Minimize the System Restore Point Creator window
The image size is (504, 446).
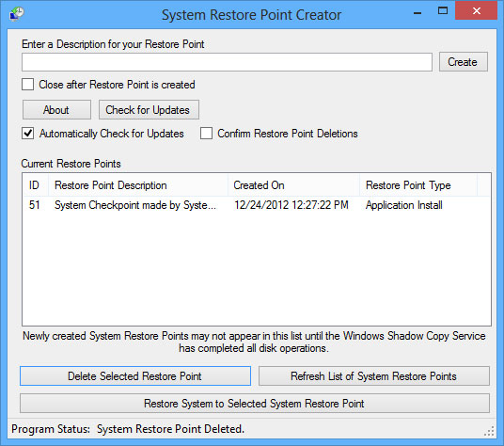pos(417,13)
